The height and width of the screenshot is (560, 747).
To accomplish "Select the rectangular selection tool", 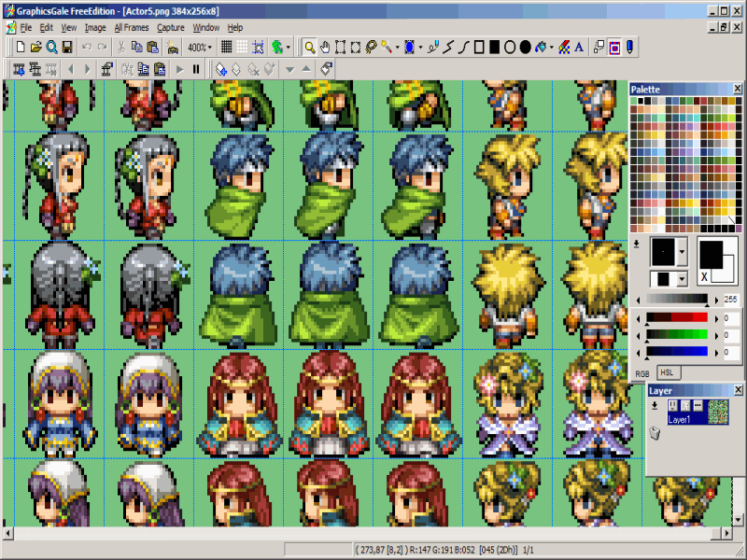I will coord(340,48).
